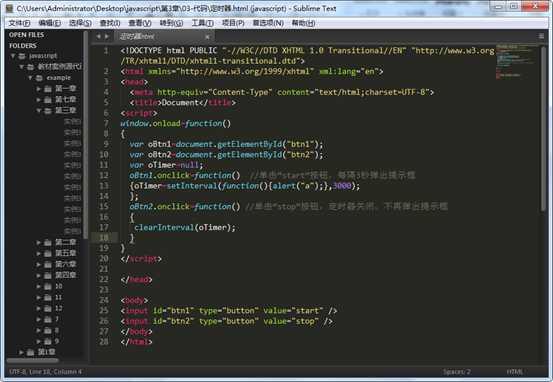The image size is (553, 382).
Task: Click the next tab right arrow
Action: [x=107, y=36]
